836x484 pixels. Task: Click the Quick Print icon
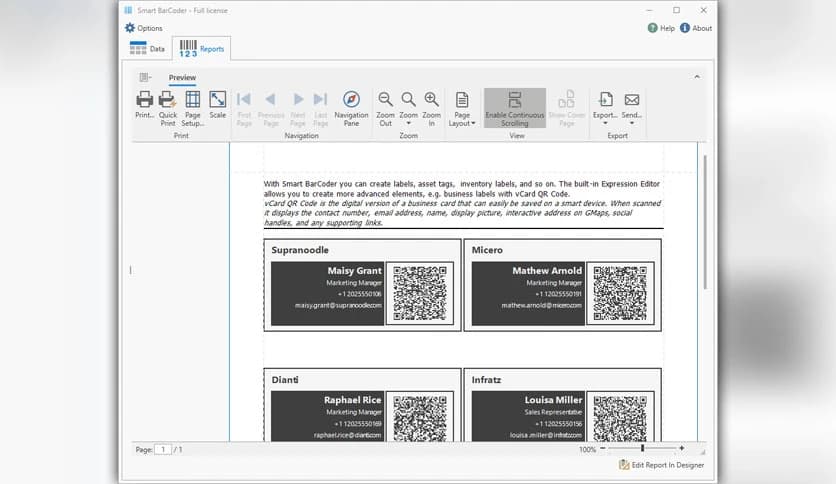(x=167, y=108)
